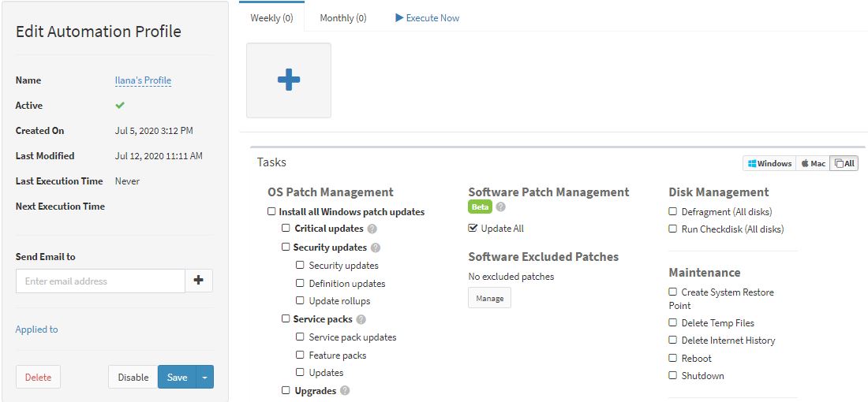This screenshot has height=402, width=868.
Task: Filter tasks by Mac platform
Action: 813,163
